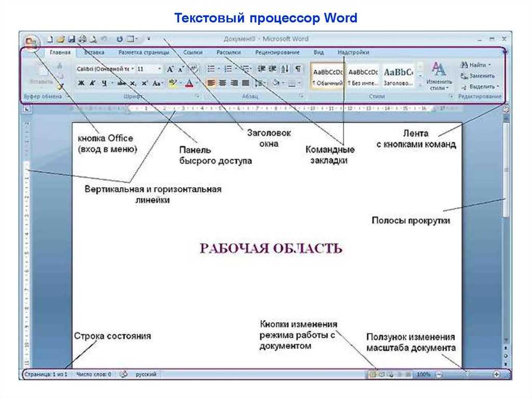Open the Вставка tab

[x=94, y=52]
